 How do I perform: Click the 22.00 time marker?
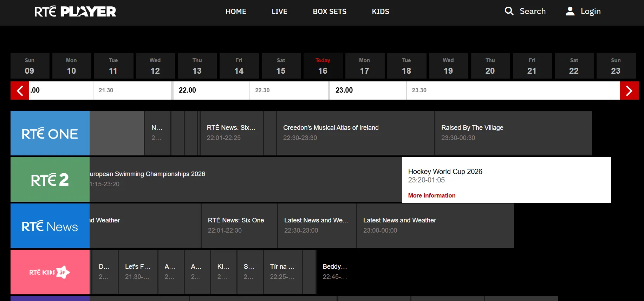pos(187,90)
